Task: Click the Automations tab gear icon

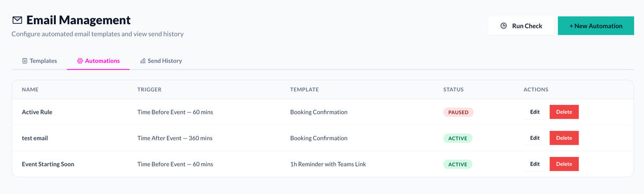Action: pos(80,61)
